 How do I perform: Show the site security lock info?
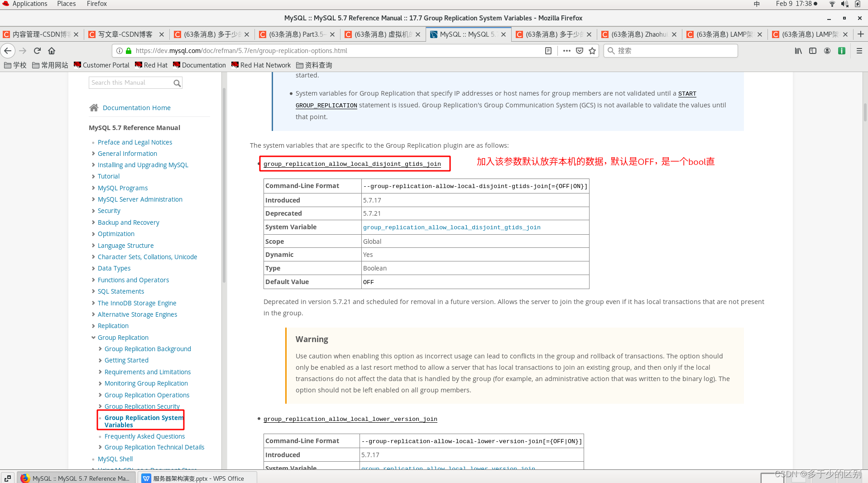[x=129, y=51]
